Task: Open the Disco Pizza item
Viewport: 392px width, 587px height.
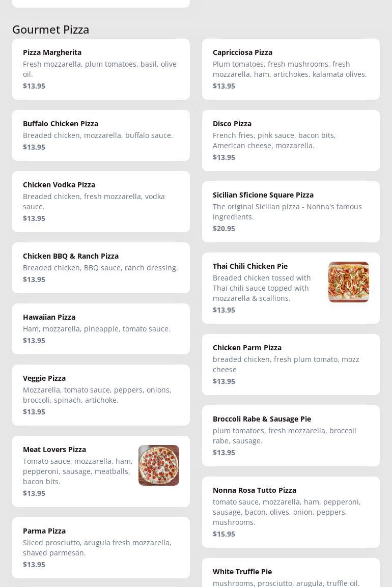Action: pyautogui.click(x=291, y=141)
